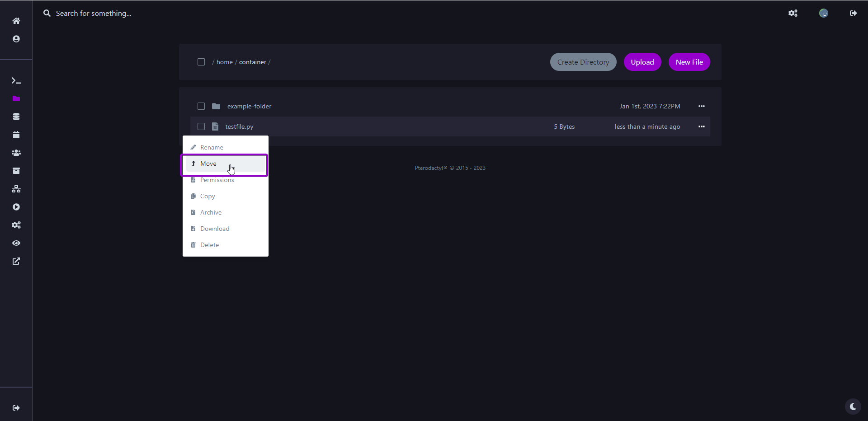
Task: Open the Network allocations page
Action: [x=16, y=189]
